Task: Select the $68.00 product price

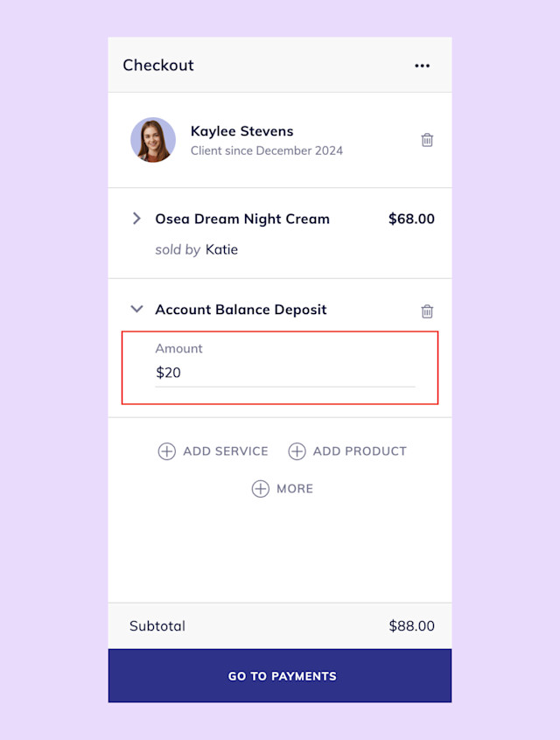Action: point(411,219)
